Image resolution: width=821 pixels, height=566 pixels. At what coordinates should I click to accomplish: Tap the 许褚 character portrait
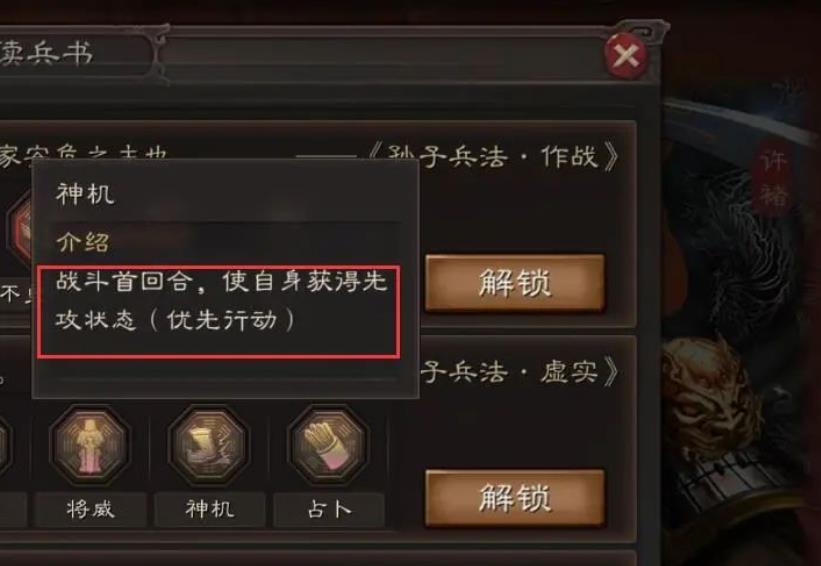coord(740,314)
